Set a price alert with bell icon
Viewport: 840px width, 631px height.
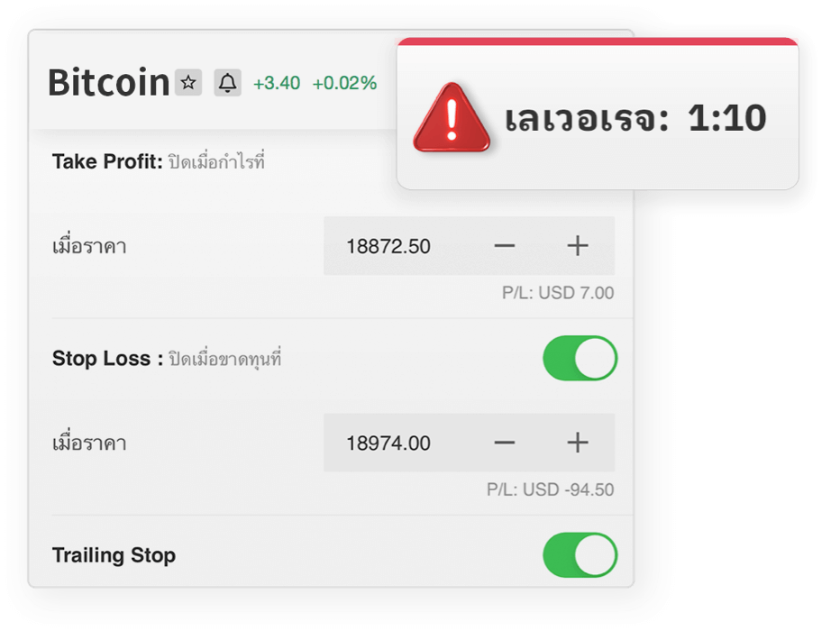[228, 83]
